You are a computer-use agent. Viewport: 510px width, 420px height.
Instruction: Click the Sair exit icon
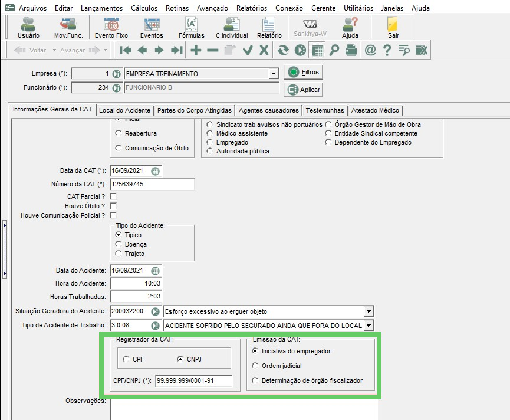tap(393, 27)
